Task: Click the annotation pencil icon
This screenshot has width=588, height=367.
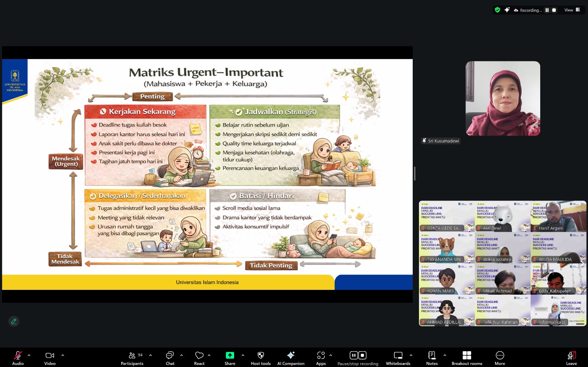Action: pos(14,321)
